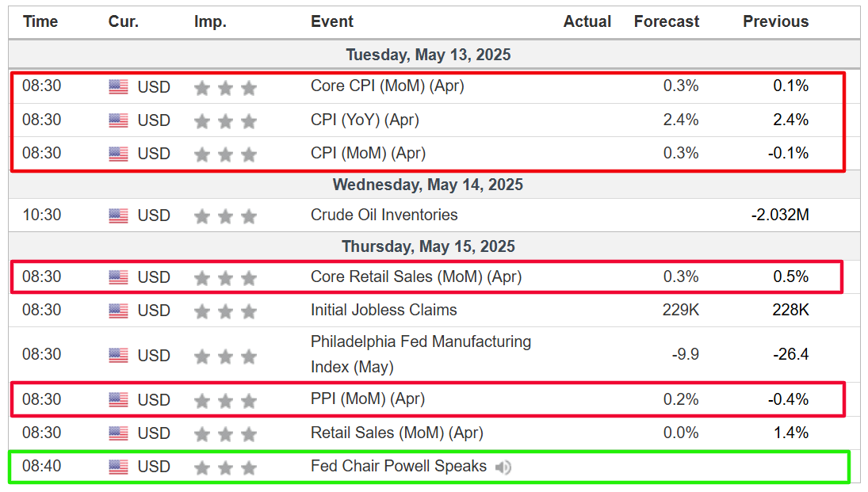Select the Wednesday, May 14, 2025 date row

click(434, 185)
